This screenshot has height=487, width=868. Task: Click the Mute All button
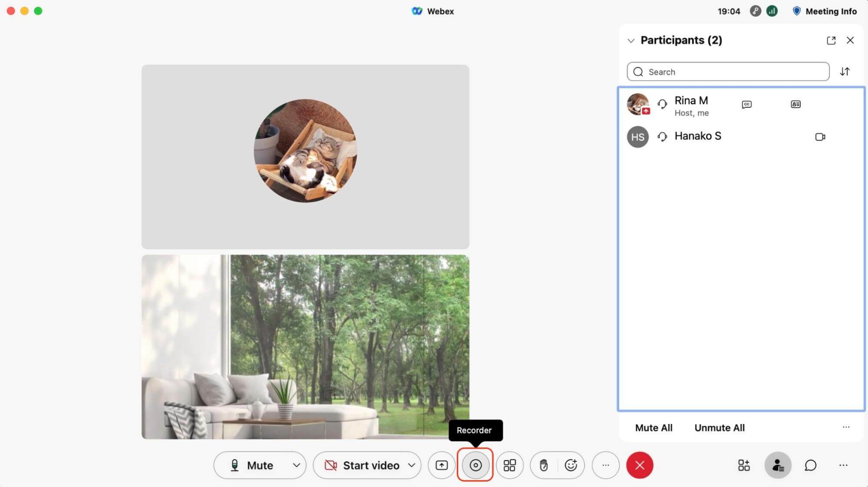tap(653, 428)
